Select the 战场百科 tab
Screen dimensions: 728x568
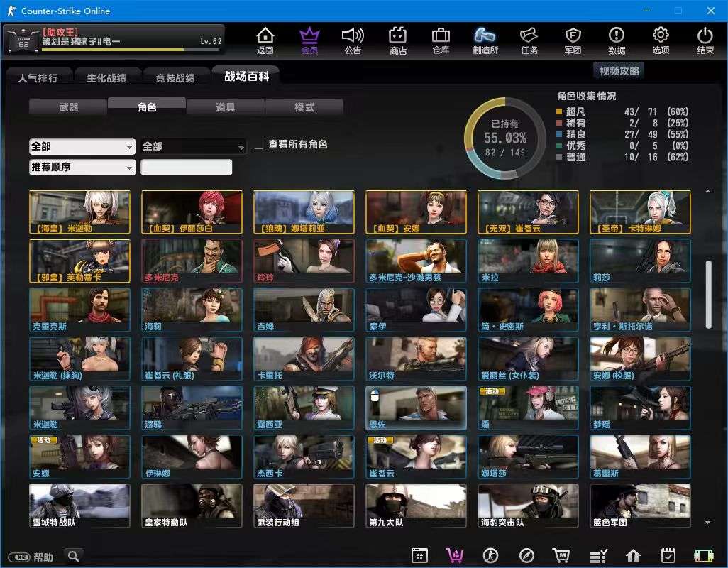point(246,76)
